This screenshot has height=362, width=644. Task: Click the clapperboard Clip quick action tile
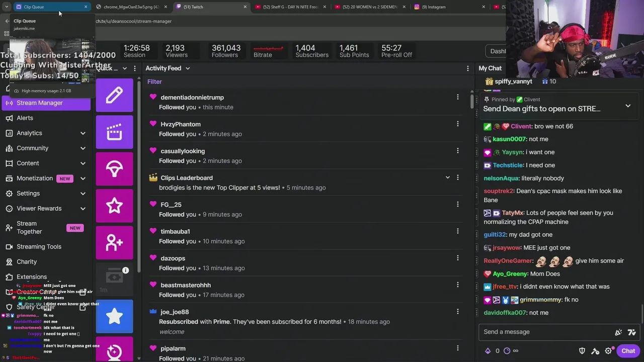pyautogui.click(x=114, y=132)
